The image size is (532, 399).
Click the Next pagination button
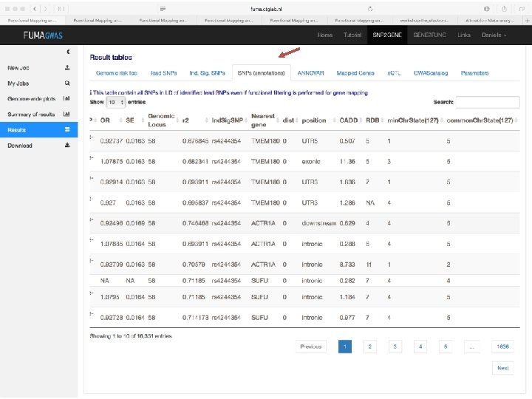pos(503,368)
